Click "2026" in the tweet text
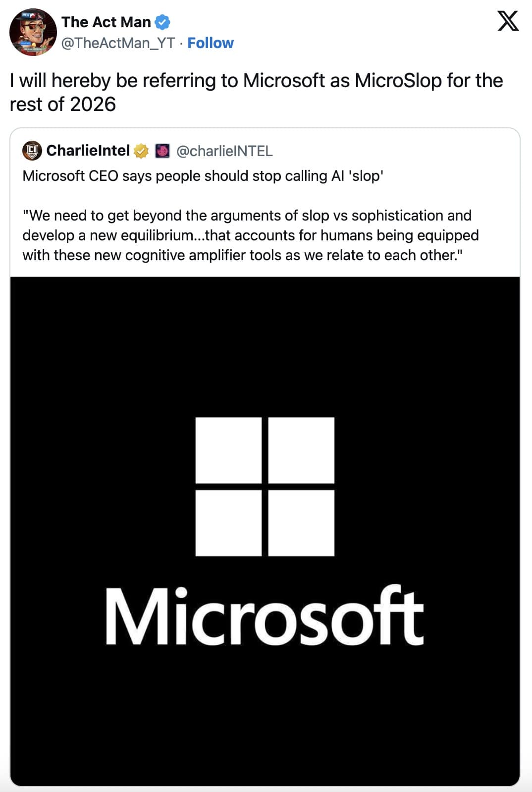This screenshot has width=532, height=792. coord(93,105)
